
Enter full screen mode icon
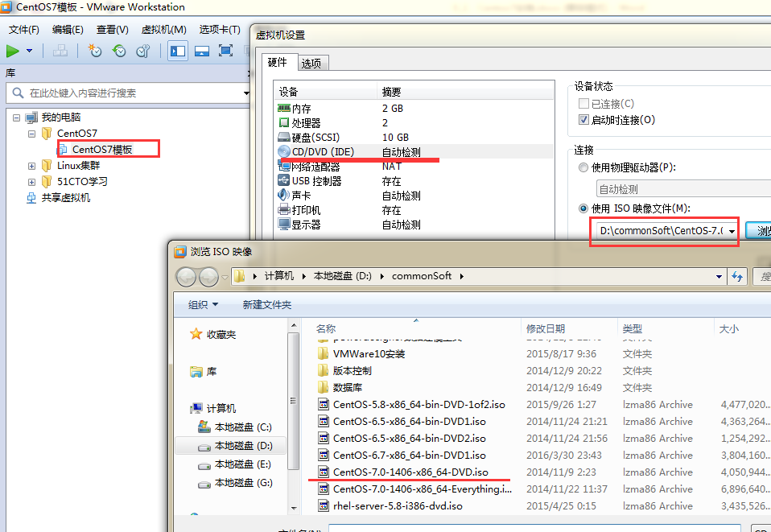pos(225,51)
